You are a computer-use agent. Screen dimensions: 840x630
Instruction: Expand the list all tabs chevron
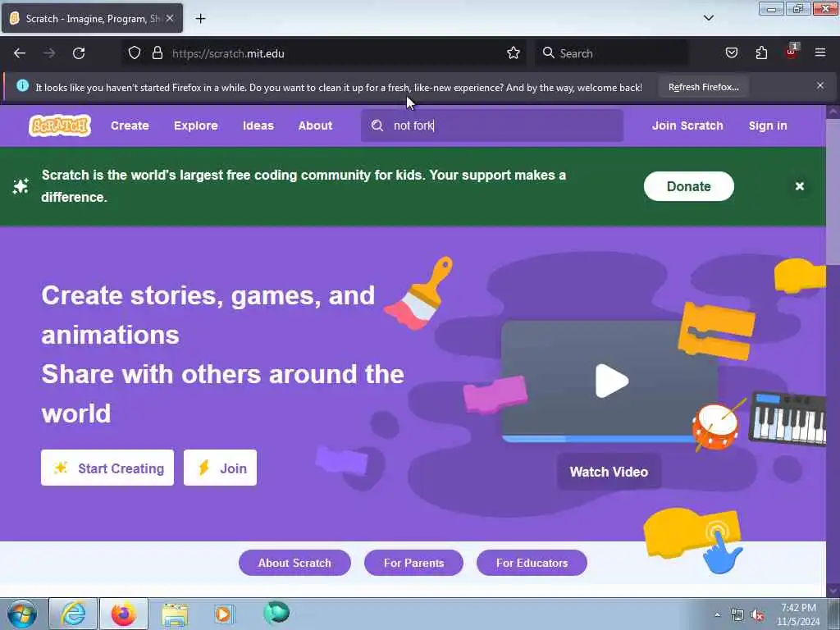pyautogui.click(x=708, y=18)
